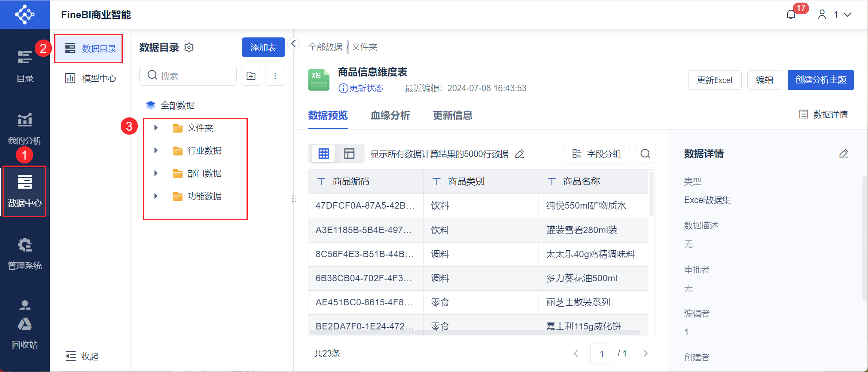Viewport: 868px width, 372px height.
Task: Click the table's horizontal scrollbar
Action: [x=475, y=332]
